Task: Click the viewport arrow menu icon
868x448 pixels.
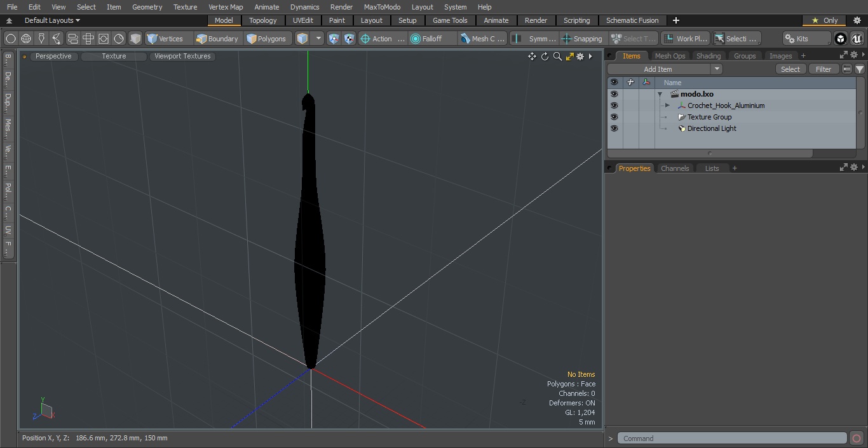Action: [x=590, y=57]
